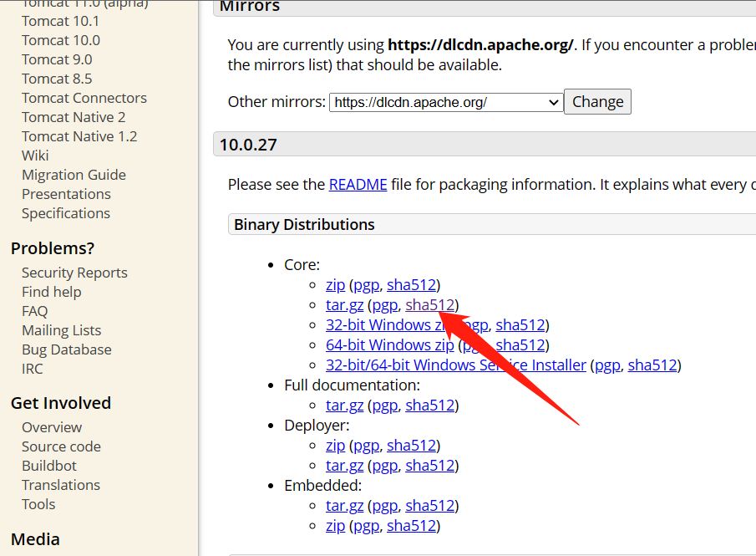Open Tomcat Native 2 link
Viewport: 756px width, 556px height.
tap(74, 117)
